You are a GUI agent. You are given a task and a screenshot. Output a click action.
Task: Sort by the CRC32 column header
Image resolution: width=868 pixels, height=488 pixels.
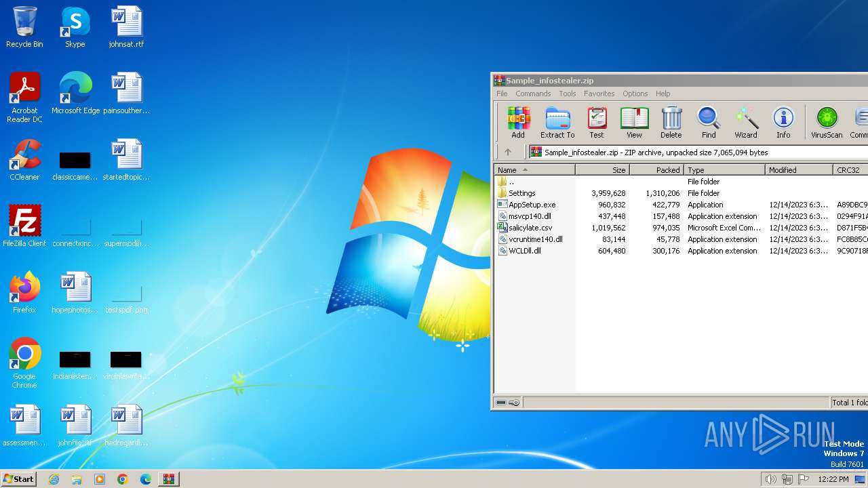[850, 170]
